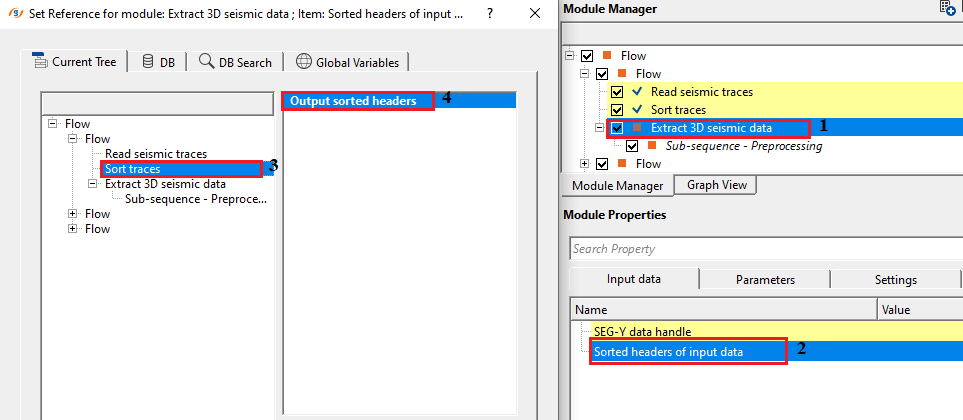Viewport: 963px width, 420px height.
Task: Click the globe icon on Global Variables tab
Action: click(x=303, y=62)
